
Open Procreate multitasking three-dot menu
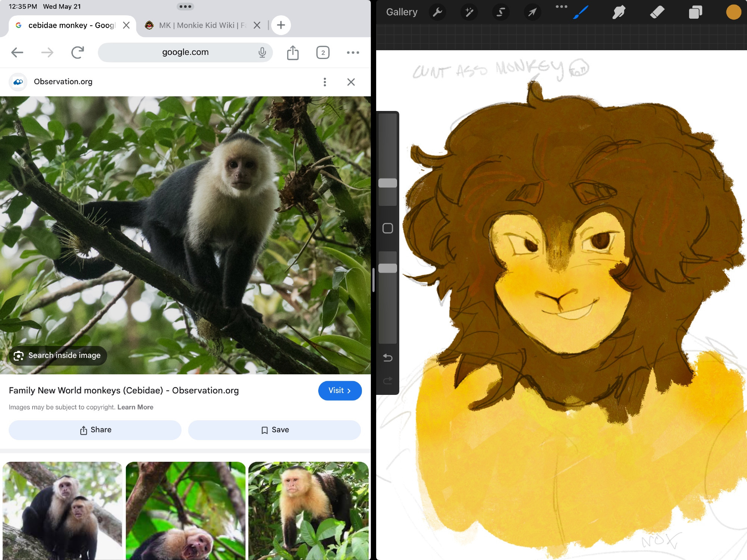click(x=561, y=6)
